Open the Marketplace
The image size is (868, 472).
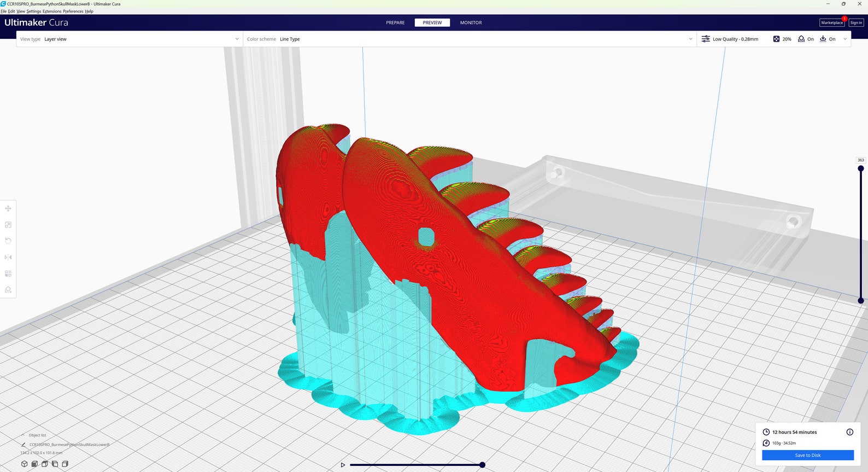pyautogui.click(x=832, y=22)
